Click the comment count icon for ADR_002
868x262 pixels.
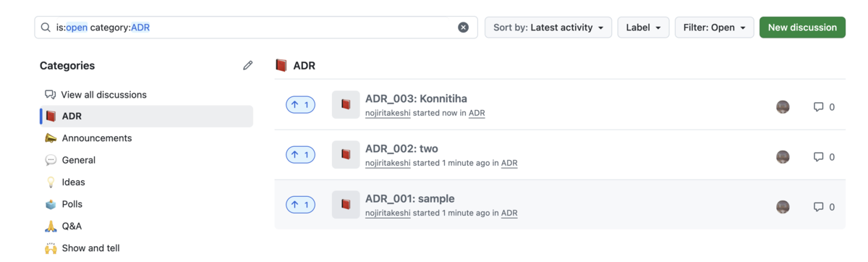pos(818,157)
